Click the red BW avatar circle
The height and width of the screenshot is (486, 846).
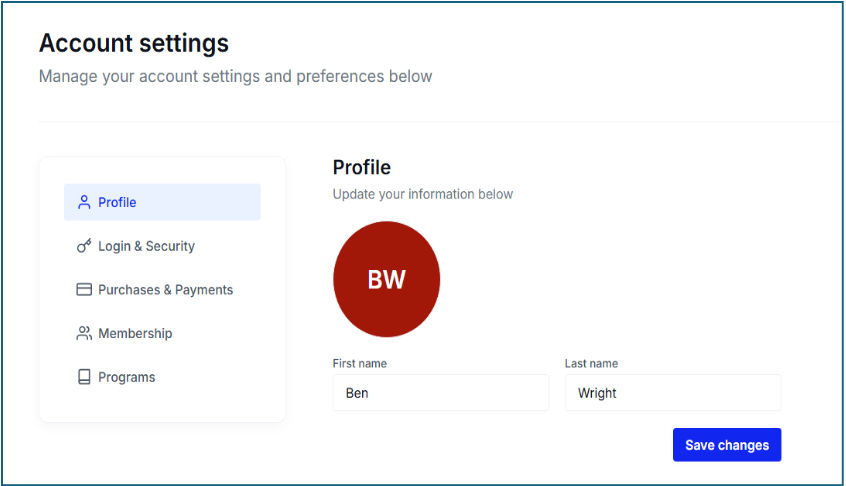[386, 279]
